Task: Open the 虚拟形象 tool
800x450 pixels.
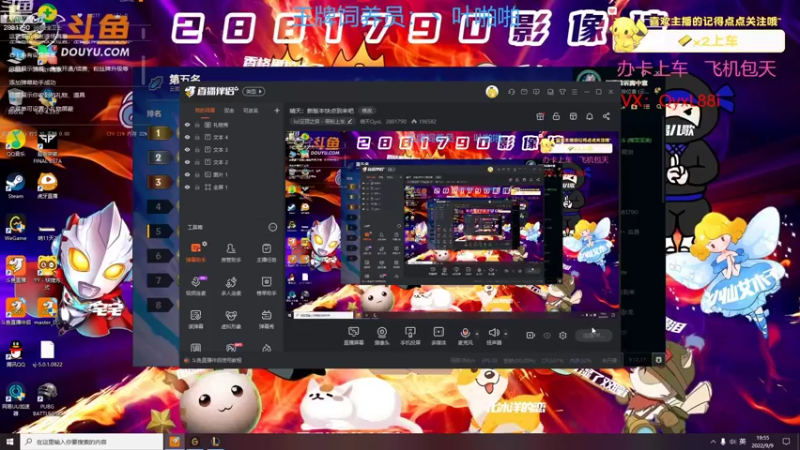Action: point(231,319)
